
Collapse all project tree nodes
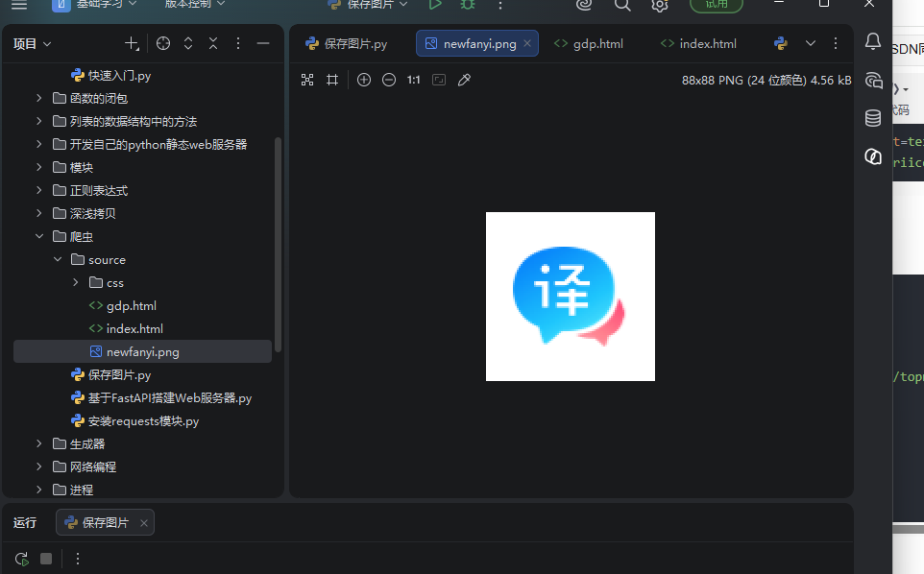click(x=213, y=43)
